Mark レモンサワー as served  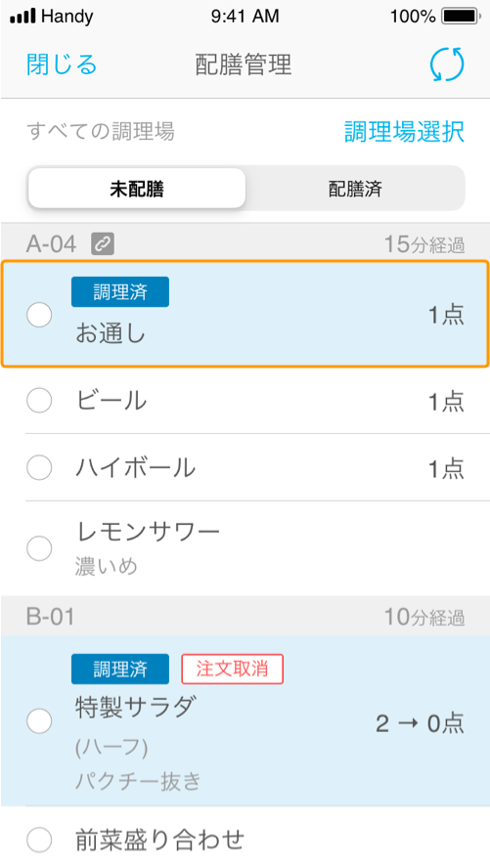pyautogui.click(x=39, y=548)
